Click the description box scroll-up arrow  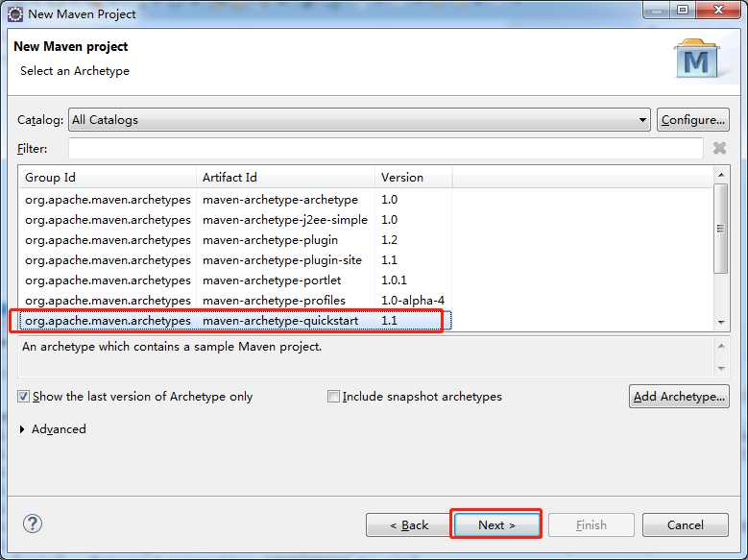coord(721,346)
